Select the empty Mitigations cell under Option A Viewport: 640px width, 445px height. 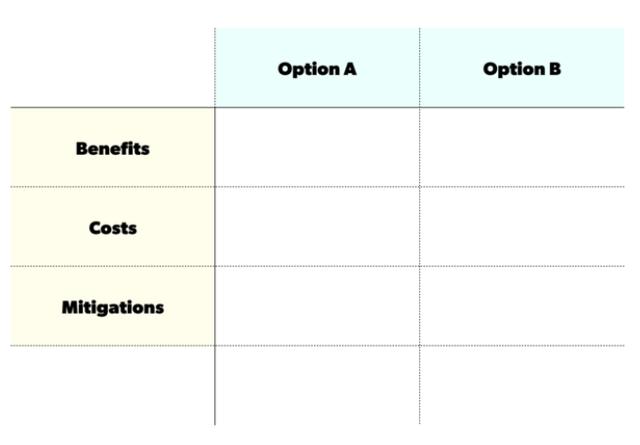tap(317, 306)
